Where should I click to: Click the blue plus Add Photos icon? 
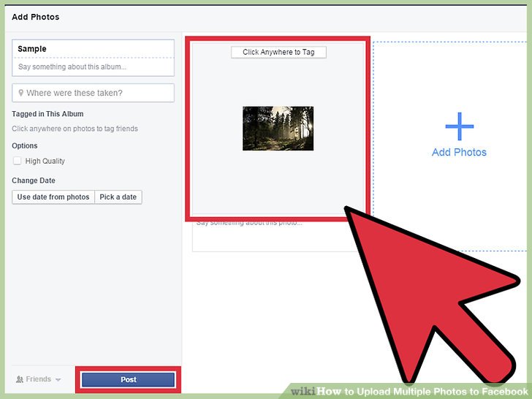coord(460,126)
